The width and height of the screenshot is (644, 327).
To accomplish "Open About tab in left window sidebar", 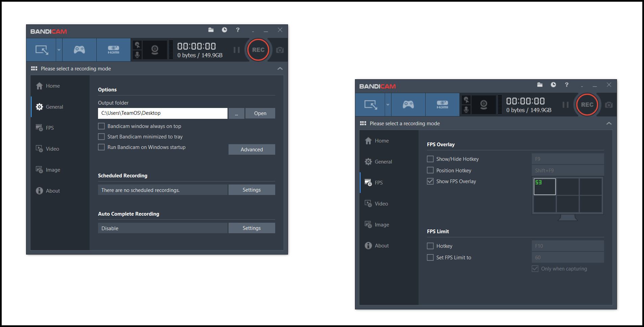I will coord(60,191).
